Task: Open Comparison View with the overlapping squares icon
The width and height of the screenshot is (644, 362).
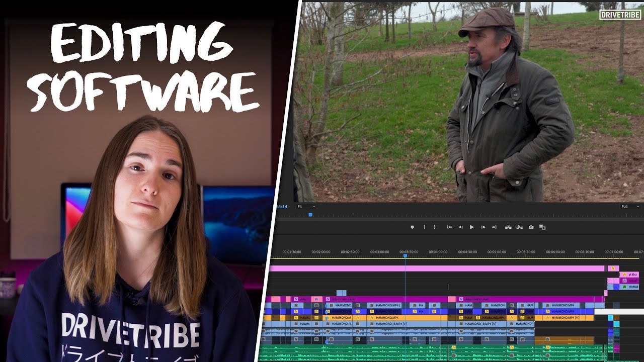Action: click(x=542, y=227)
